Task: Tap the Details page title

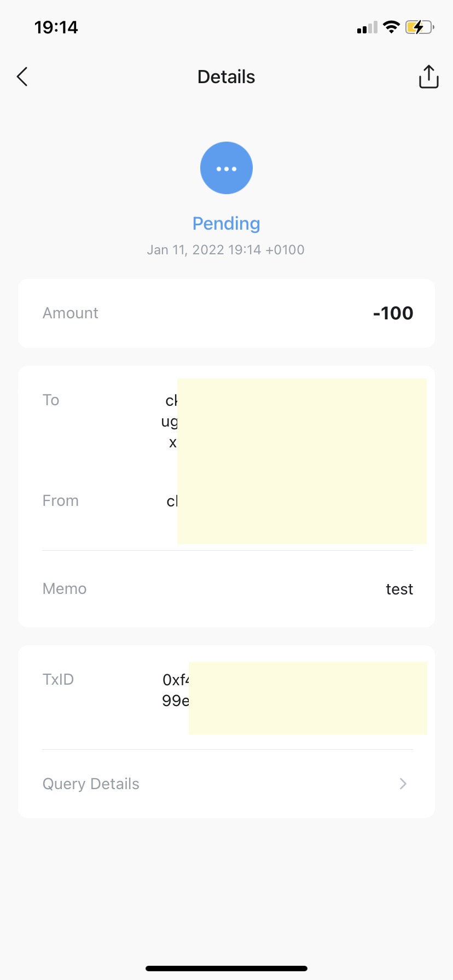Action: tap(226, 77)
